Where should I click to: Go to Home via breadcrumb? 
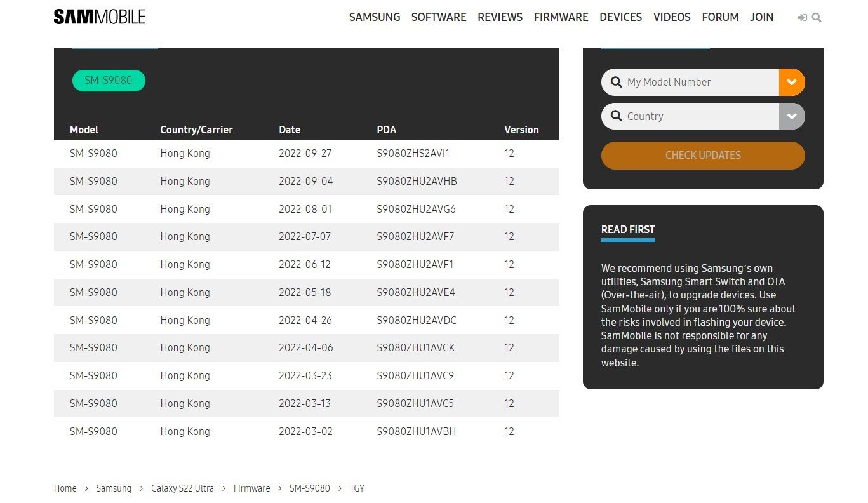65,488
